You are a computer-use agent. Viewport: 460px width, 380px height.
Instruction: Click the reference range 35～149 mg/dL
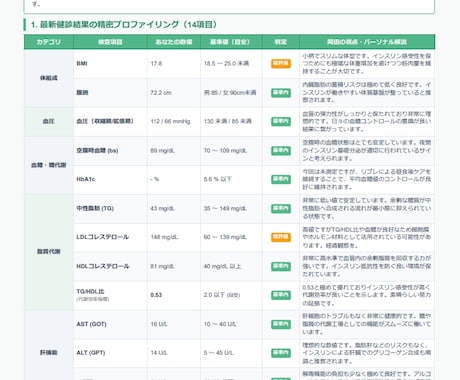225,208
